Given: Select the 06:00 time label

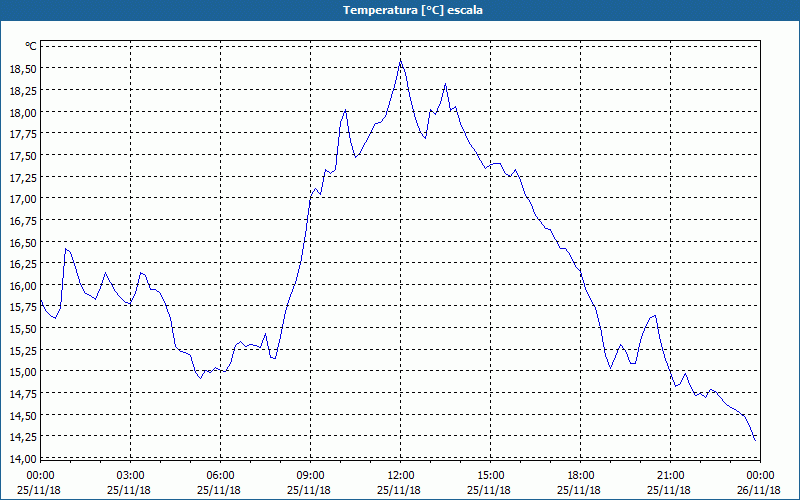Looking at the screenshot, I should pos(220,476).
